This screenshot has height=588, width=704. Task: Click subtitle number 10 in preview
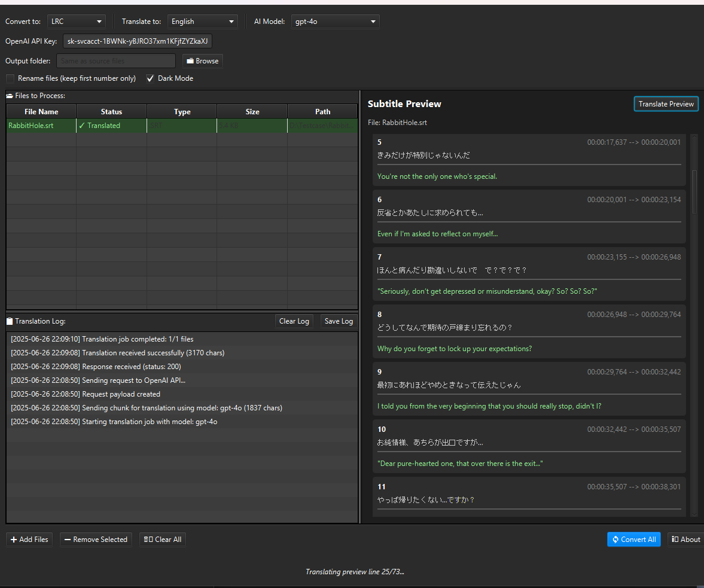click(x=381, y=429)
